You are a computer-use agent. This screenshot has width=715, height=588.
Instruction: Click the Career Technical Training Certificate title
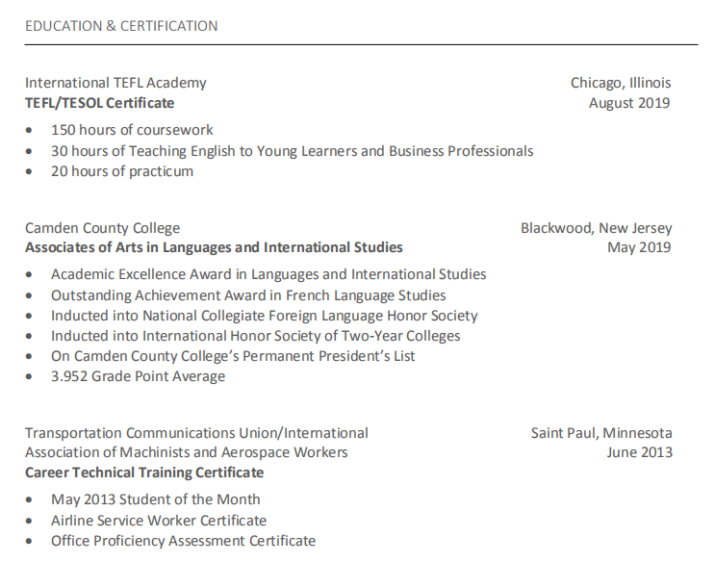point(144,473)
